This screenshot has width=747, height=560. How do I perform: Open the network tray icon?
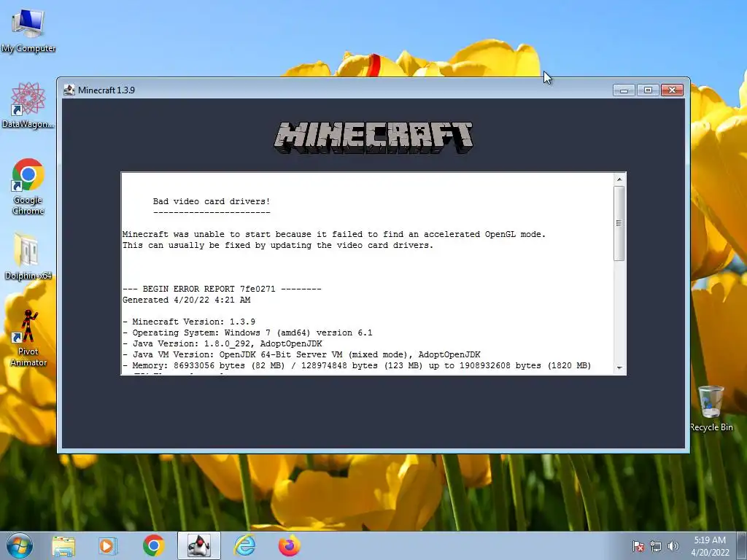point(656,546)
